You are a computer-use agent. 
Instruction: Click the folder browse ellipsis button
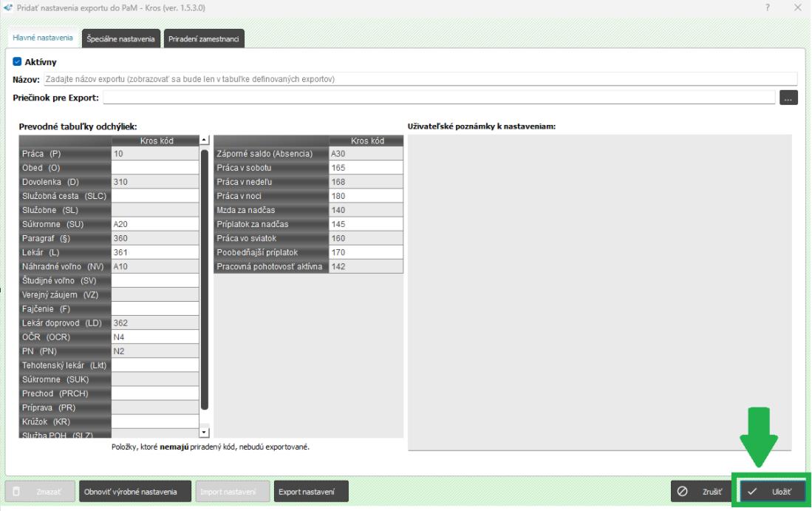point(788,98)
